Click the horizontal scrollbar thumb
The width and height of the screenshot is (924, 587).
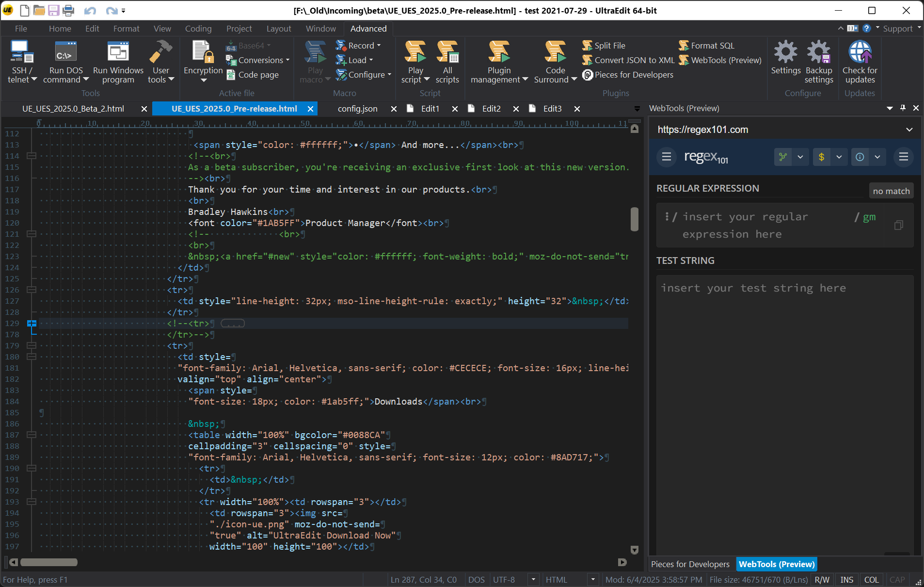(x=49, y=562)
